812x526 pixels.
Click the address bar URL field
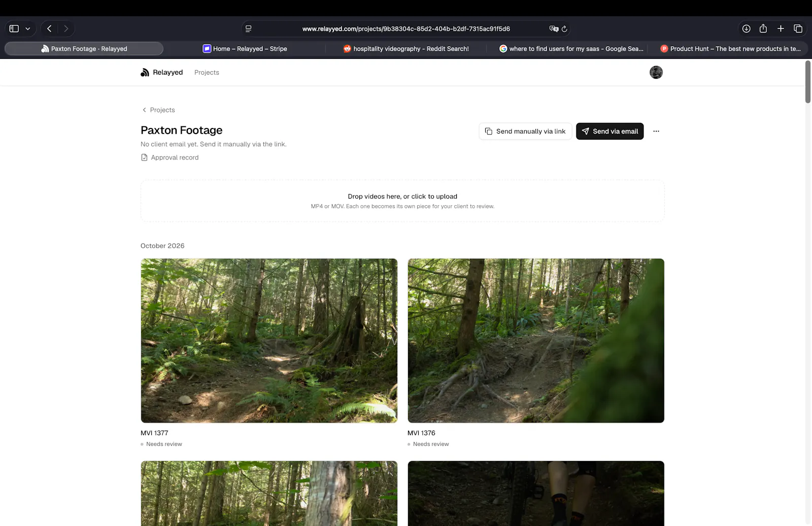(406, 29)
